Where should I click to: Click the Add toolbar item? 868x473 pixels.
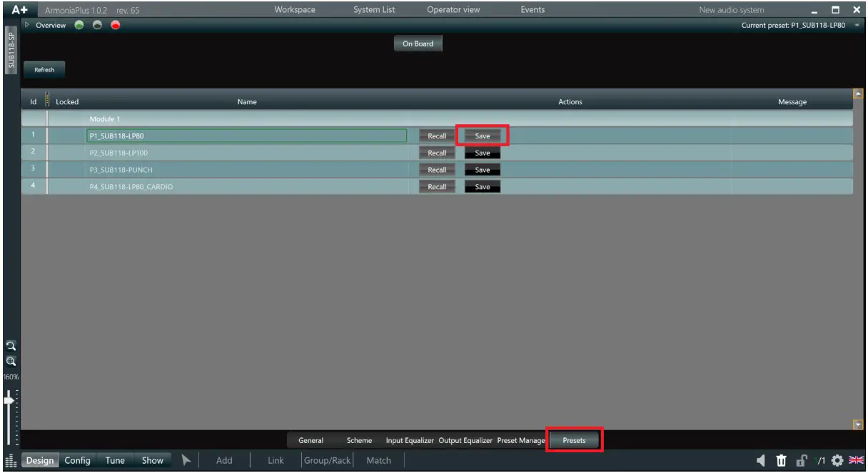224,460
